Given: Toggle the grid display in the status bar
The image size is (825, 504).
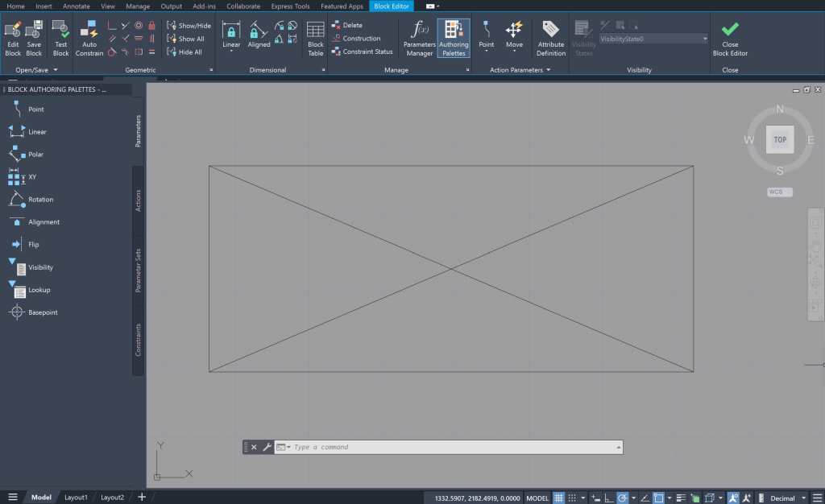Looking at the screenshot, I should pos(559,498).
